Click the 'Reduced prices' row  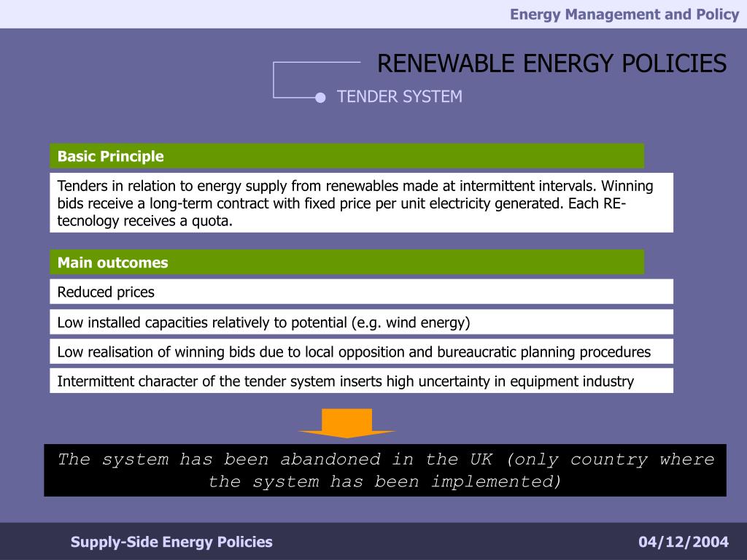362,292
